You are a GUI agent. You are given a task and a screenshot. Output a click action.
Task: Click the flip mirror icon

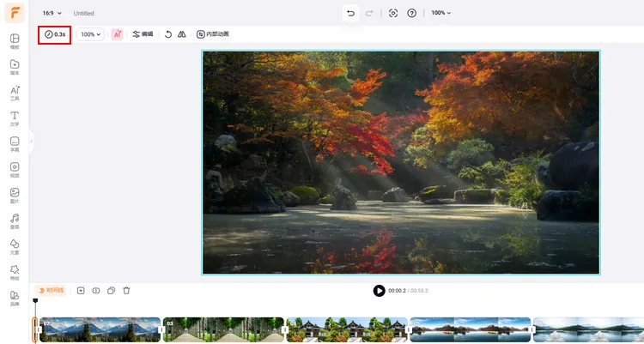(181, 34)
